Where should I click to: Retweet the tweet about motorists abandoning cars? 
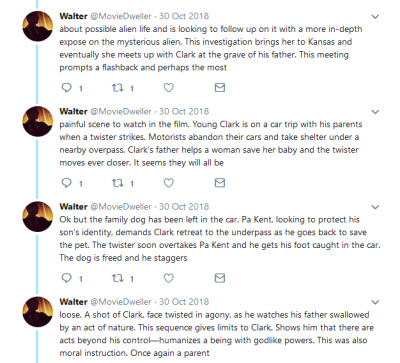(x=118, y=183)
